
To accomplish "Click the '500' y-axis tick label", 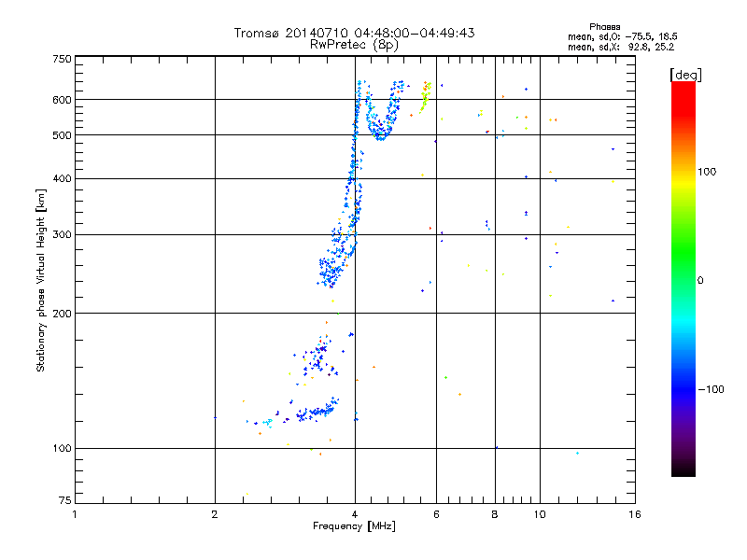I will (x=62, y=135).
